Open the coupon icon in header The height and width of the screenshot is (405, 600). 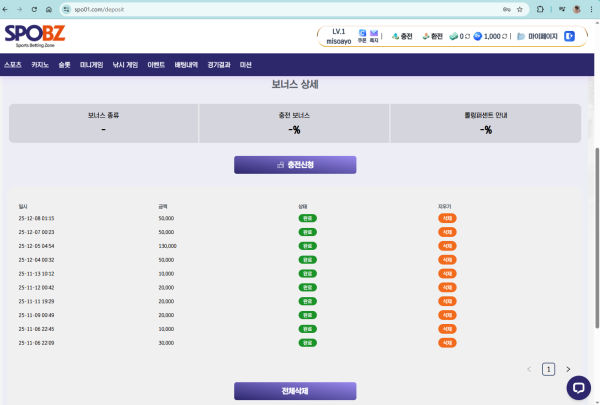coord(362,34)
